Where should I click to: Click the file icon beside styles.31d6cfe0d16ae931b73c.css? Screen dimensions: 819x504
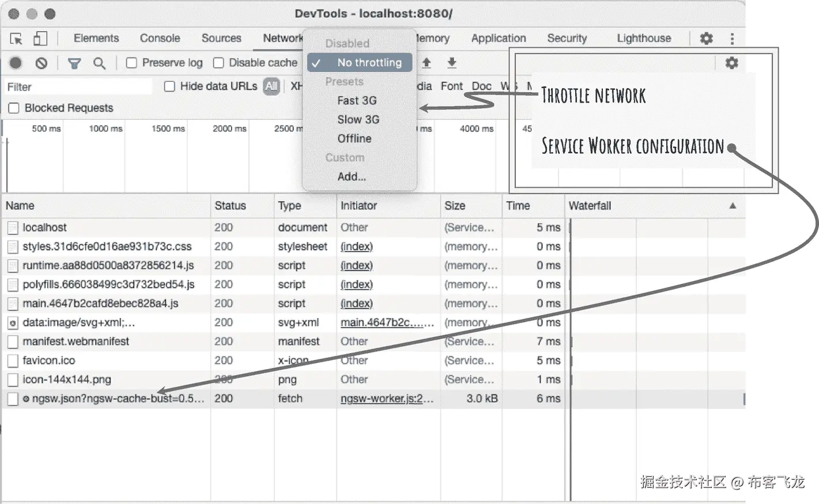pyautogui.click(x=13, y=247)
